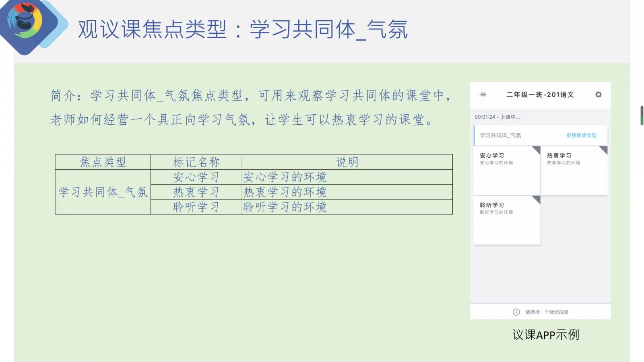Click the 焦点类型 table header cell
The width and height of the screenshot is (644, 362).
click(103, 162)
